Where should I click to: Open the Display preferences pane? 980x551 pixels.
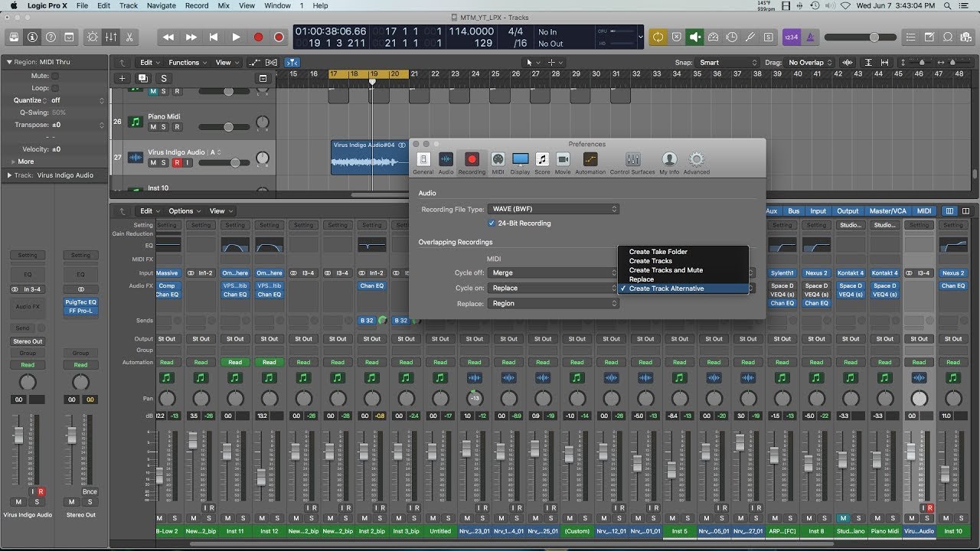point(521,163)
